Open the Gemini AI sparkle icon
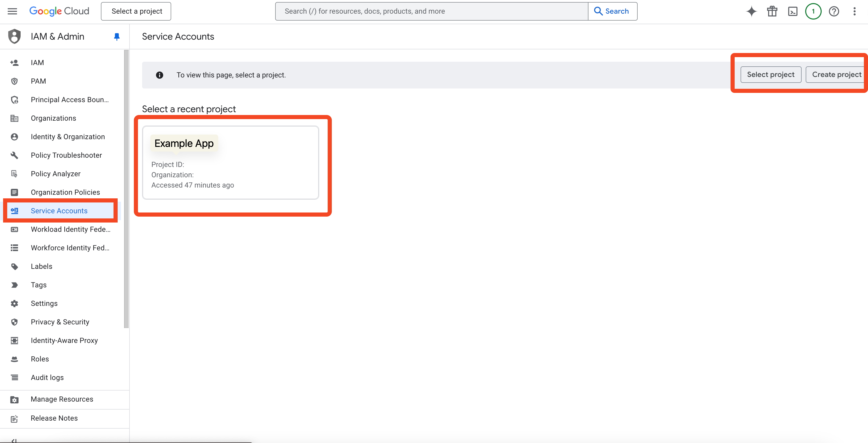This screenshot has width=868, height=443. pyautogui.click(x=751, y=11)
